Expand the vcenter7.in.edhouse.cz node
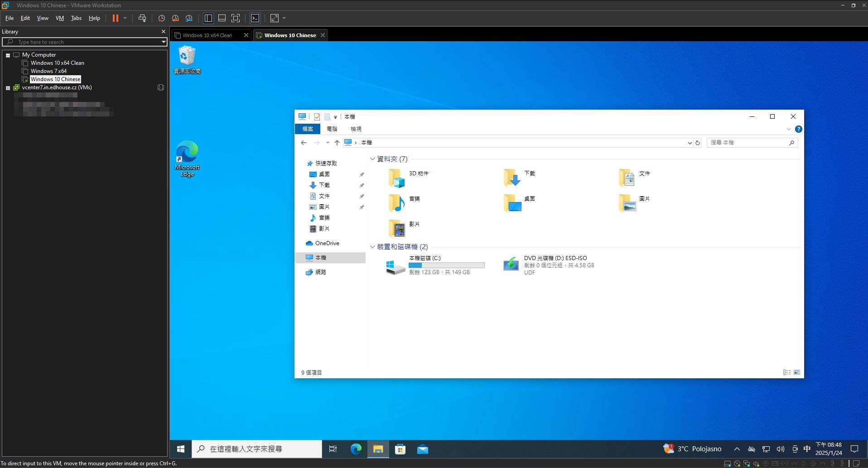This screenshot has width=868, height=468. pos(8,88)
